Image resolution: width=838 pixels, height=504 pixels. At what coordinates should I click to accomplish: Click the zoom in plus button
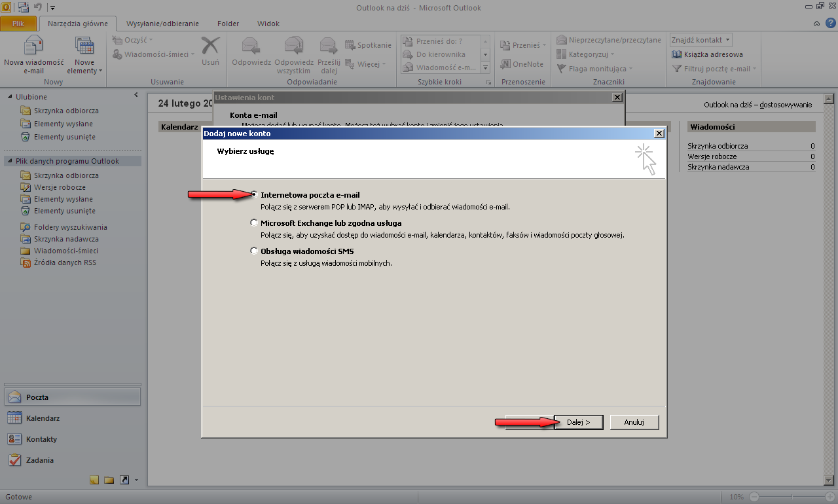[x=829, y=497]
